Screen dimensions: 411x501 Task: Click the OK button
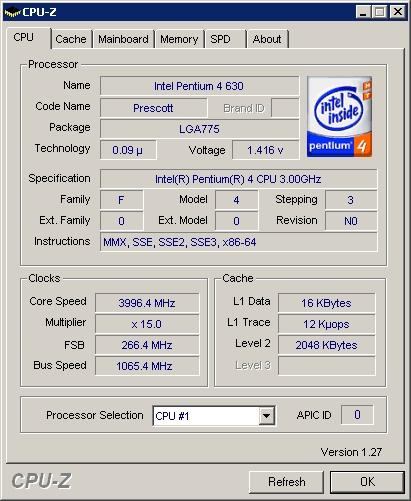[367, 482]
